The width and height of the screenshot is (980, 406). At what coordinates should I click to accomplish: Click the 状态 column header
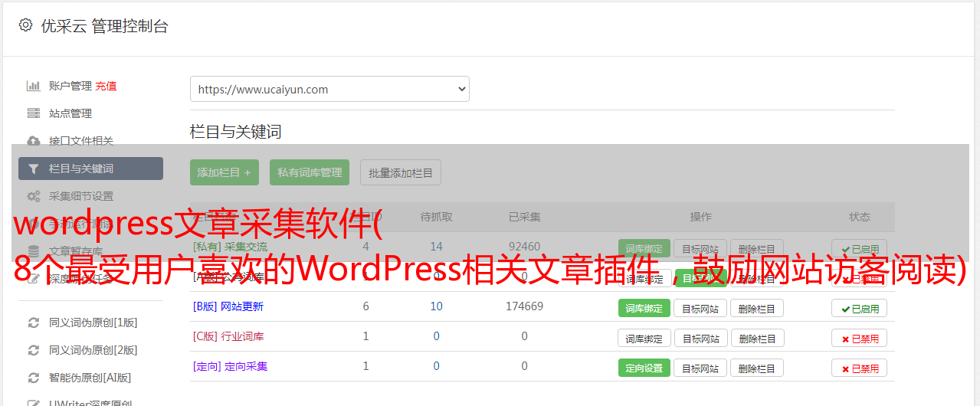tap(859, 217)
